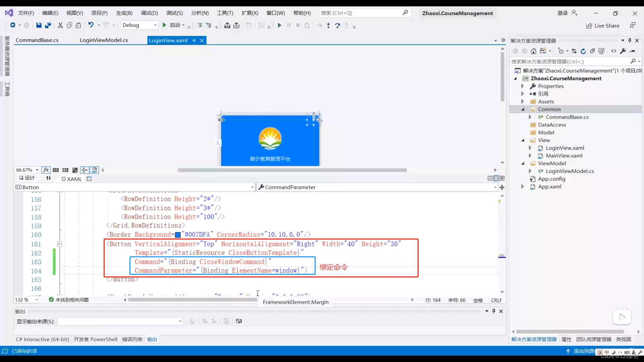
Task: Click the Refresh icon in Solution Explorer
Action: pyautogui.click(x=583, y=51)
